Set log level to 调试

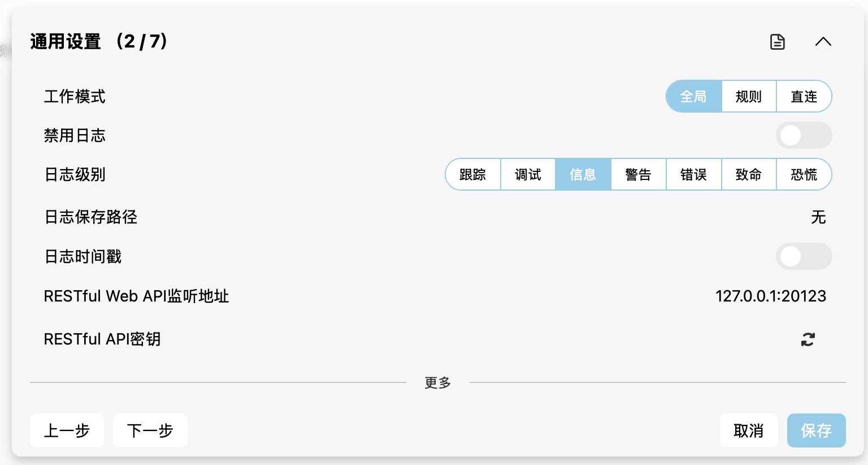(528, 175)
